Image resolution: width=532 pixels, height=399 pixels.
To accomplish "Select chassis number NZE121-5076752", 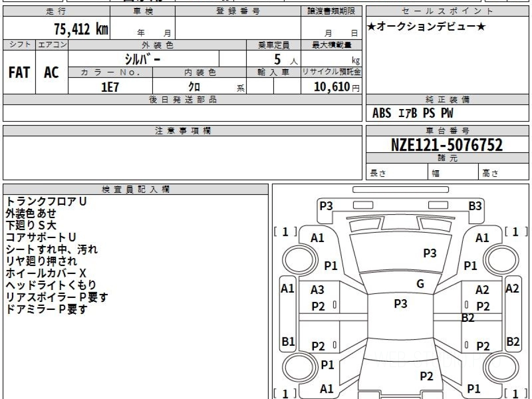I will tap(447, 145).
